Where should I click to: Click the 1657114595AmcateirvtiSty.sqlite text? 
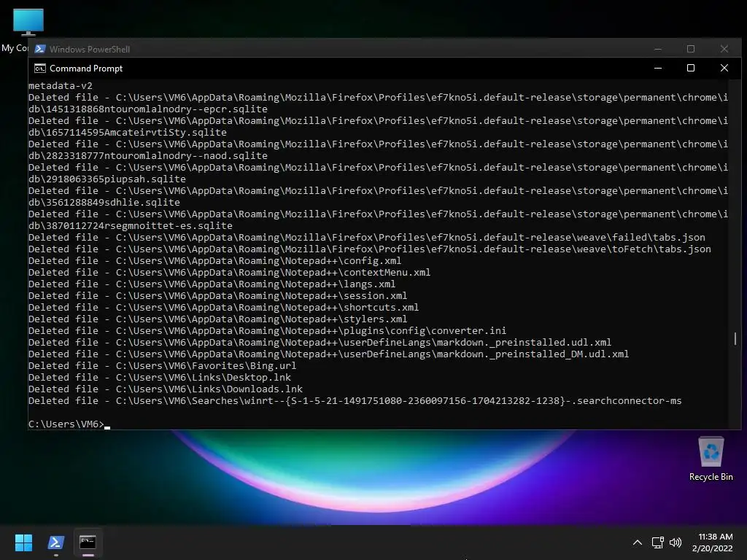point(136,133)
